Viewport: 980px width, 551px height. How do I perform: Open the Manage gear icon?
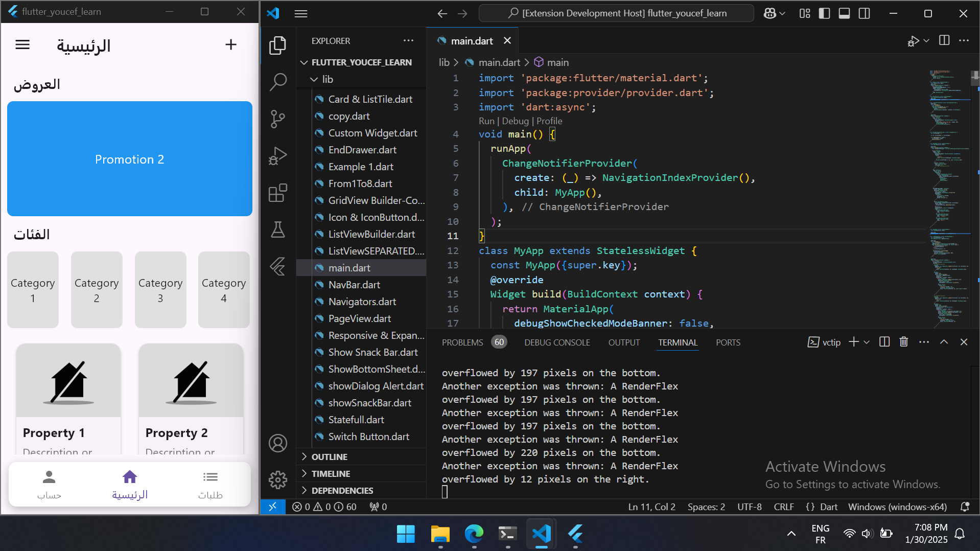[x=277, y=479]
